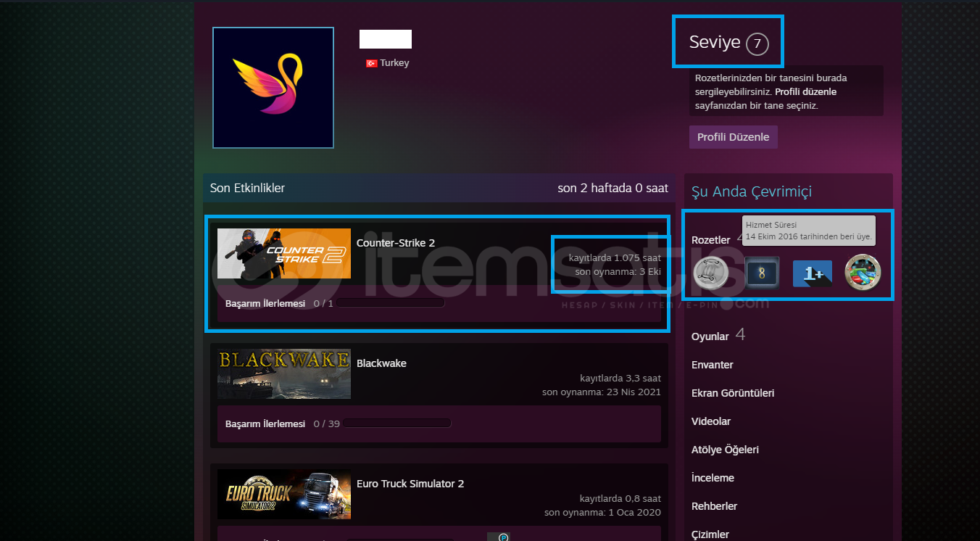This screenshot has height=541, width=980.
Task: Open the Oyunlar games list
Action: 710,336
